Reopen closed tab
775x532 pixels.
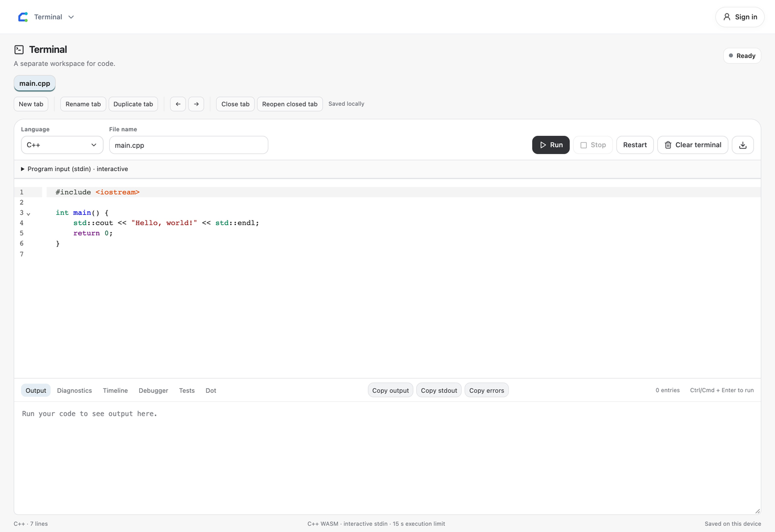pos(290,104)
